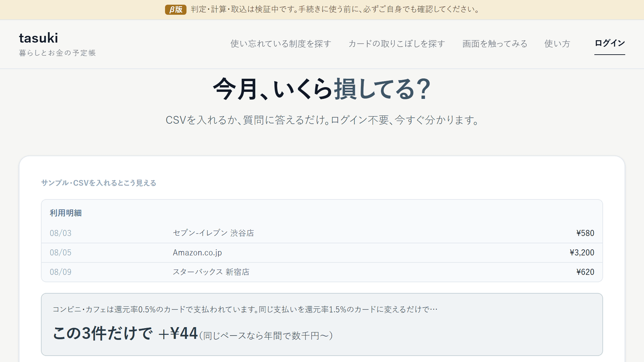Viewport: 644px width, 362px height.
Task: Select the 判定・計算・取込は検証中です banner text
Action: click(335, 9)
